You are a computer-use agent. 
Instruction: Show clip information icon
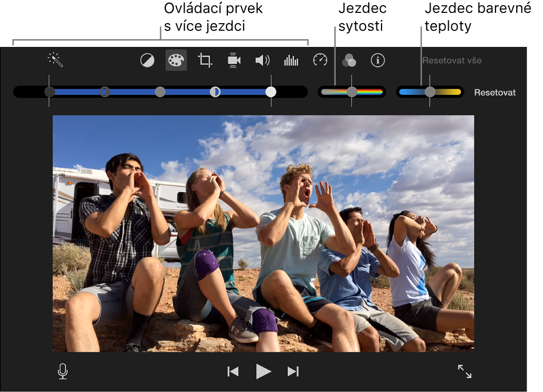[x=377, y=61]
